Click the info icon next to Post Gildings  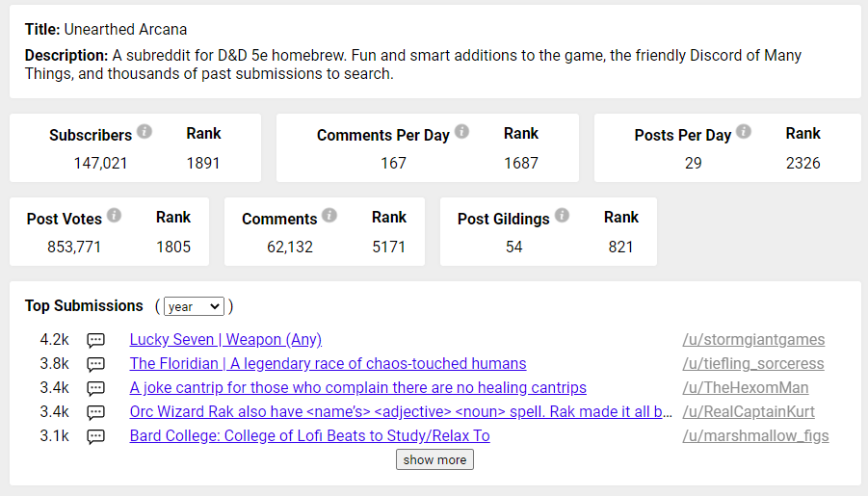click(562, 215)
